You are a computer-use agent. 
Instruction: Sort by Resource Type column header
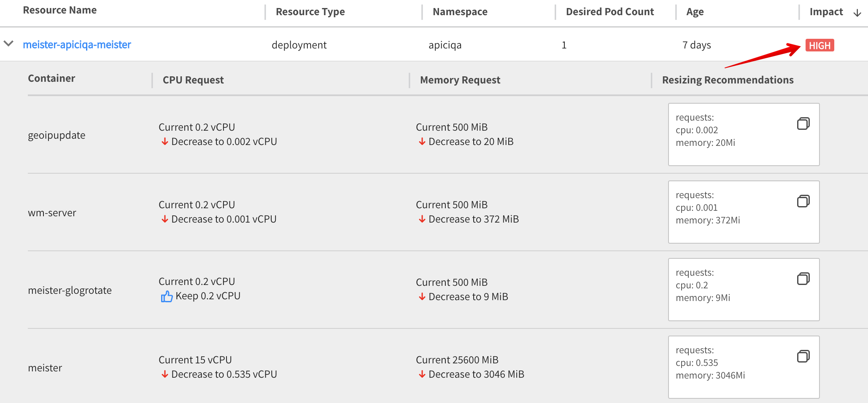310,12
